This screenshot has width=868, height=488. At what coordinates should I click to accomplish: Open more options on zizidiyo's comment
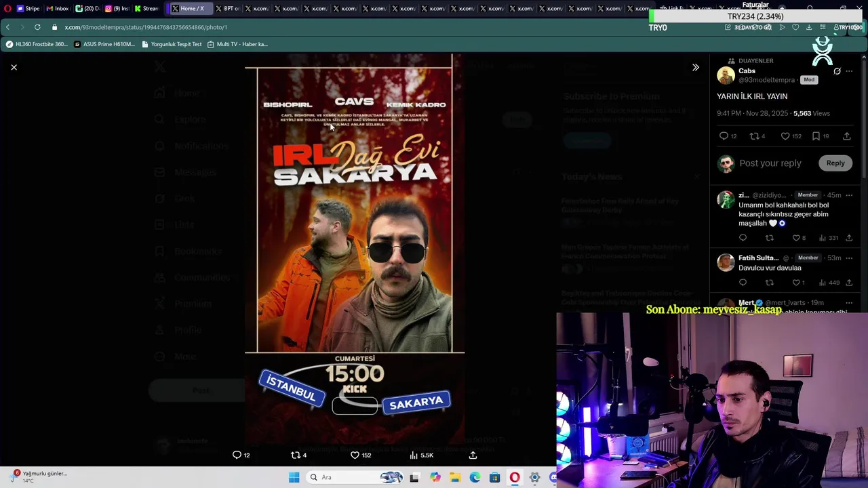(849, 195)
